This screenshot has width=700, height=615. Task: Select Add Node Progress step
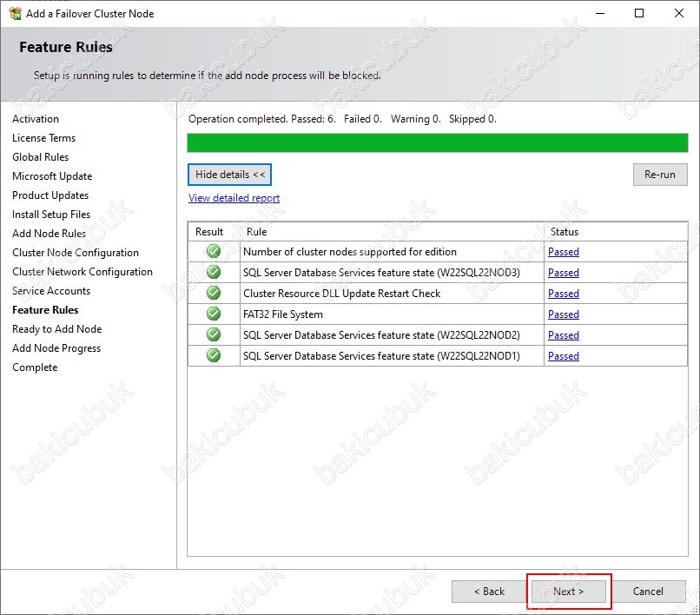(x=56, y=348)
